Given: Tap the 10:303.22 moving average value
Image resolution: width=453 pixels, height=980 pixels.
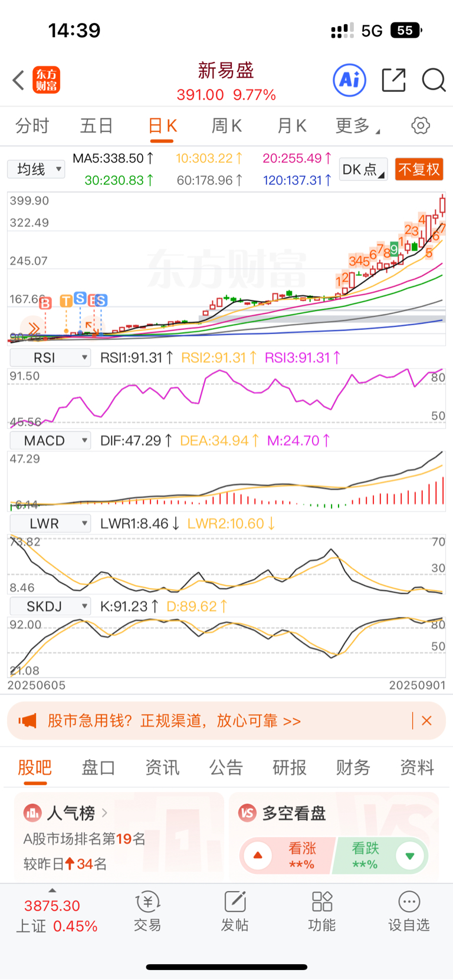Looking at the screenshot, I should (209, 159).
